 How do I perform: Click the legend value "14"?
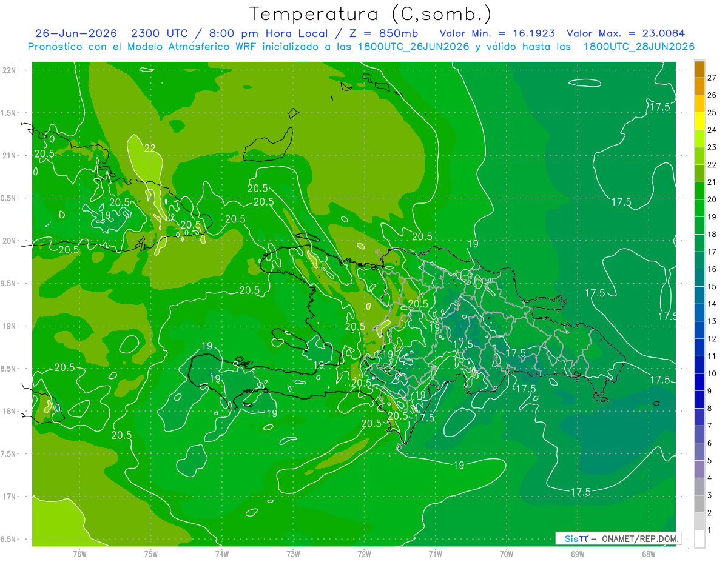712,304
